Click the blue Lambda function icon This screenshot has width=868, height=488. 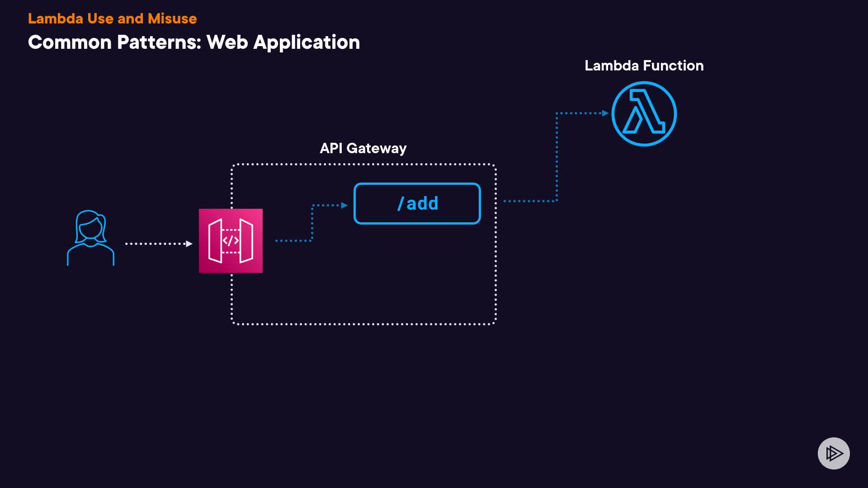(x=644, y=114)
